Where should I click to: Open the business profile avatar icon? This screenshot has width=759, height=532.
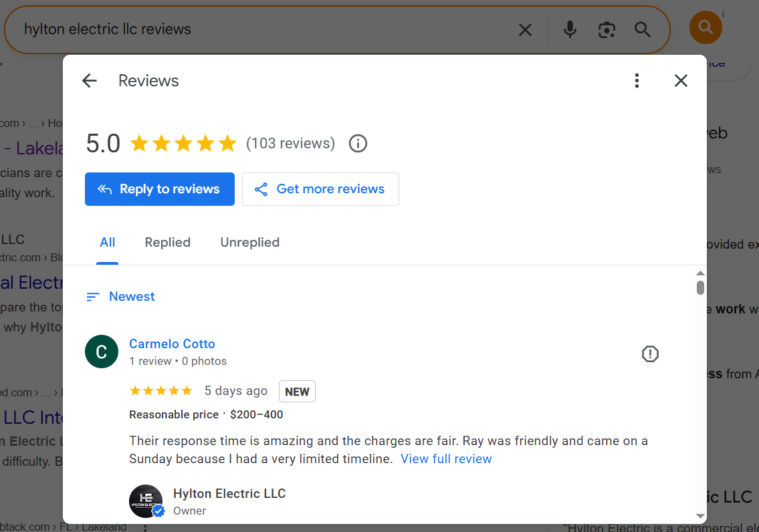pos(706,27)
